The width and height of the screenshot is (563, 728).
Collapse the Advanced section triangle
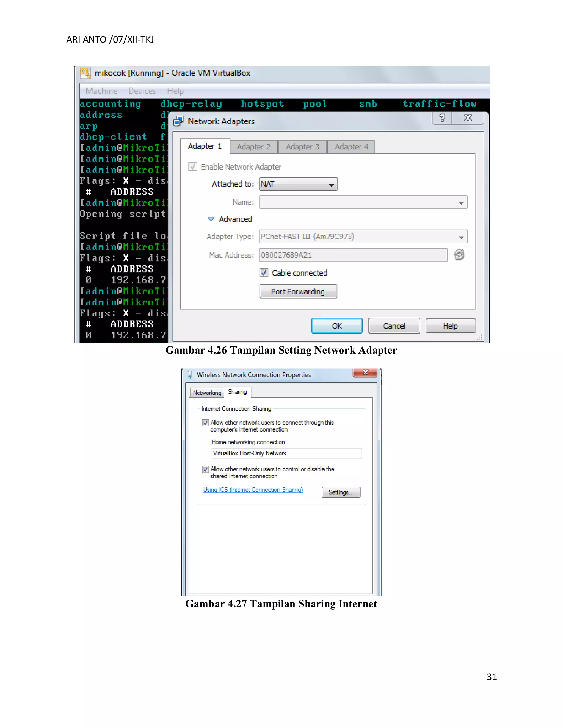pyautogui.click(x=211, y=219)
